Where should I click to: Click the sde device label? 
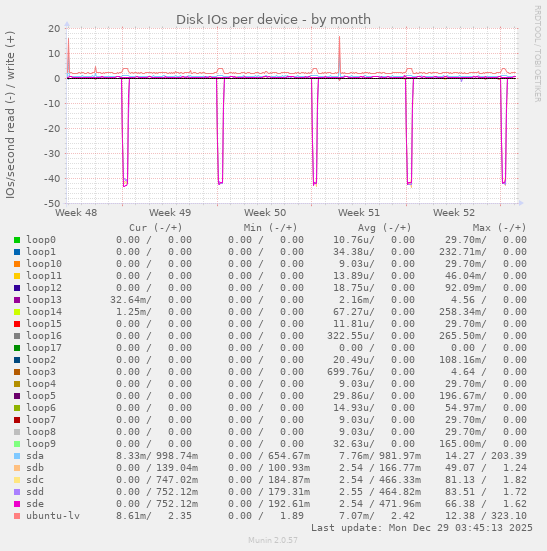click(x=35, y=504)
